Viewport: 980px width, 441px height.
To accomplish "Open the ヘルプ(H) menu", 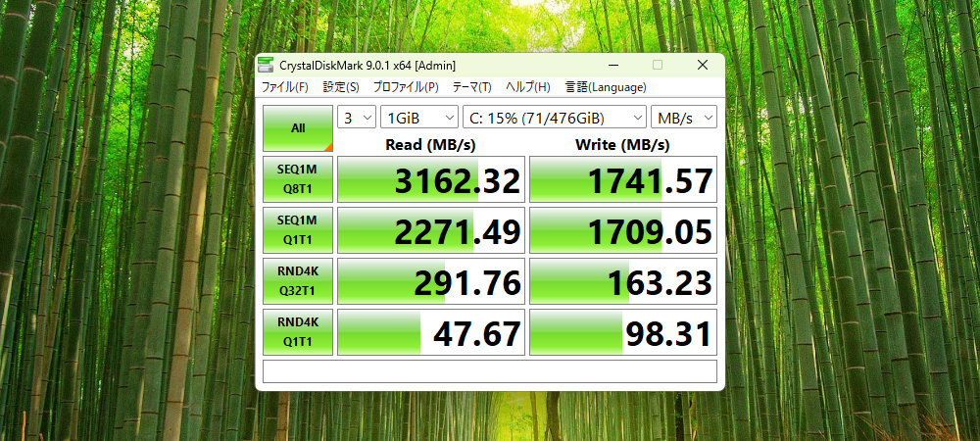I will point(527,87).
